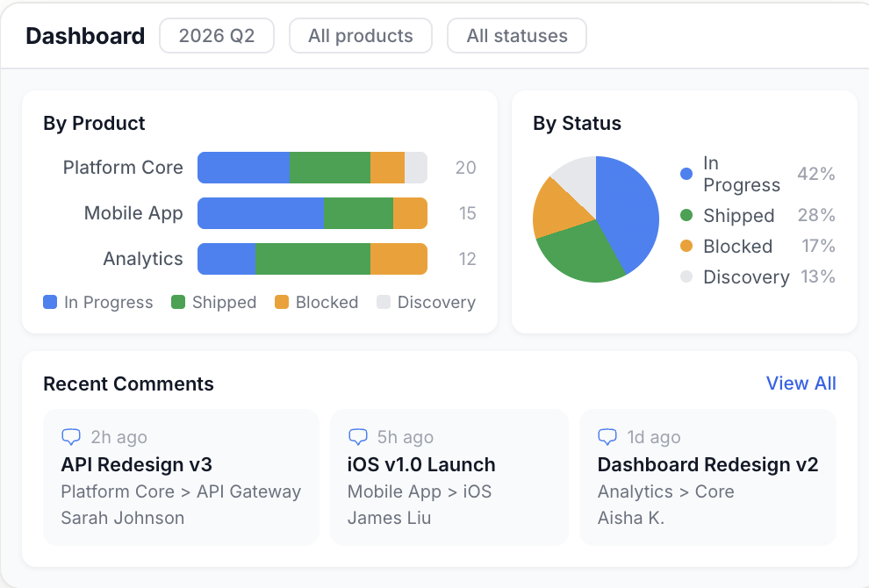
Task: Select the Dashboard tab
Action: coord(85,36)
